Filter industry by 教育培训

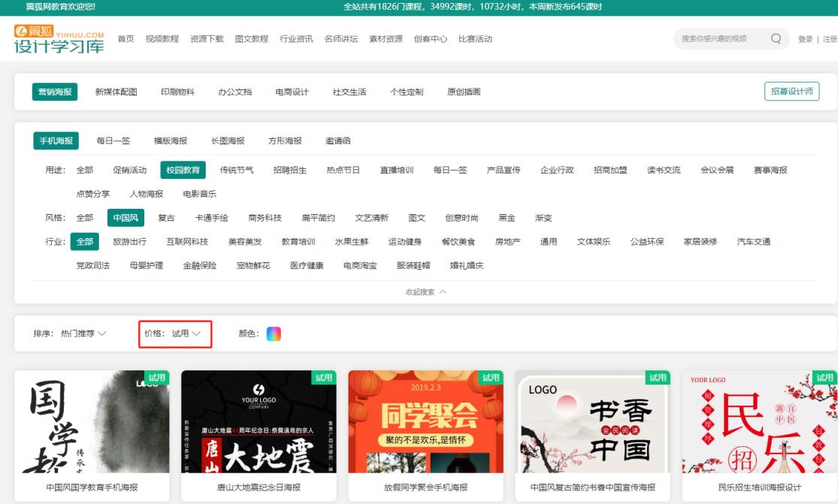(298, 242)
